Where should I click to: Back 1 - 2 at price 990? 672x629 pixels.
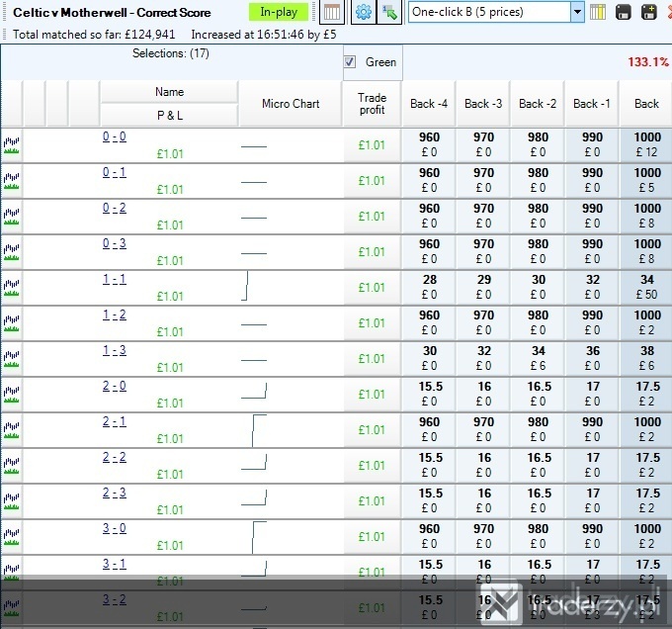pos(592,322)
